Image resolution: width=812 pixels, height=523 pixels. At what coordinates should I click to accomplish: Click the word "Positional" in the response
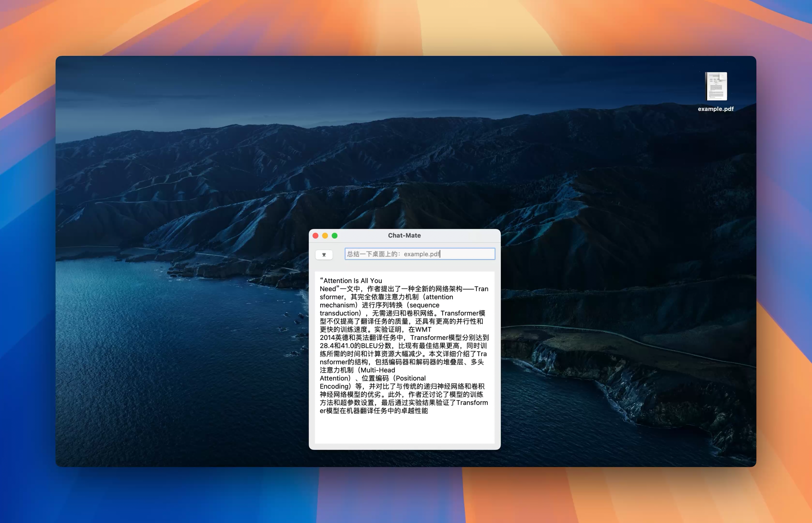pyautogui.click(x=410, y=378)
